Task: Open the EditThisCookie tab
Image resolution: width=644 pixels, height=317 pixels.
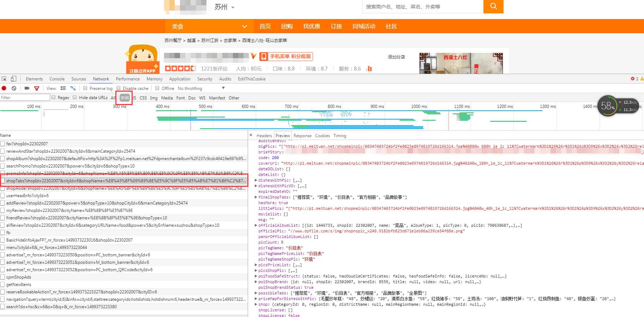Action: 252,79
